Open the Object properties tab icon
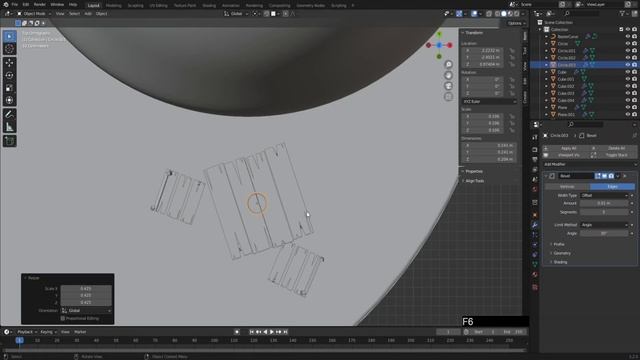This screenshot has width=640, height=360. click(535, 215)
